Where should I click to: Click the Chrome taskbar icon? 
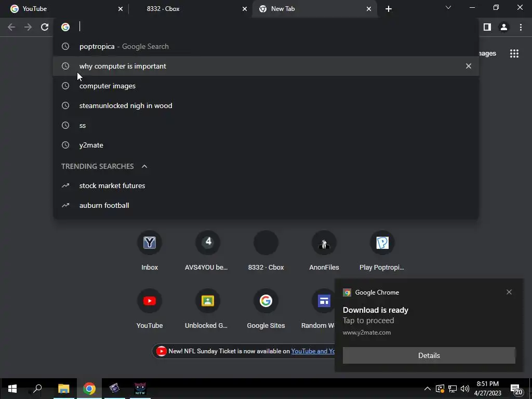(x=89, y=389)
